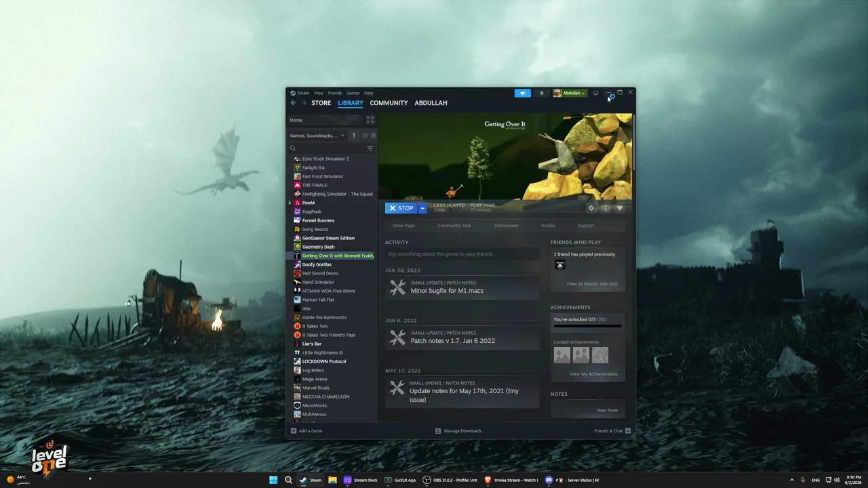Open the ABDULLAH profile tab

pyautogui.click(x=431, y=103)
